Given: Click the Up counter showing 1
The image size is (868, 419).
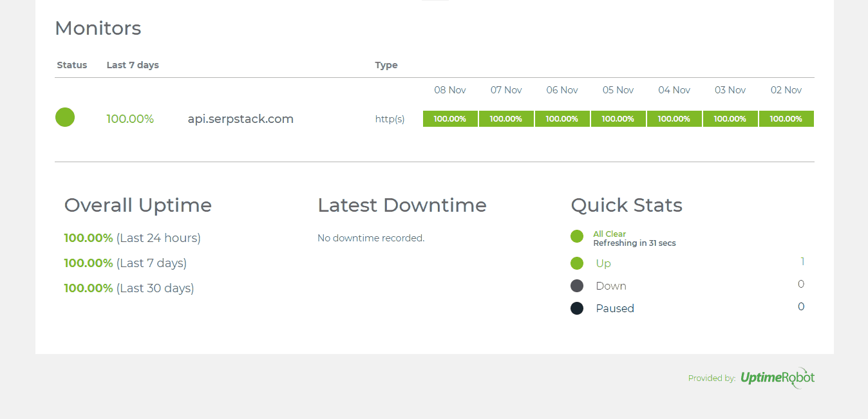Looking at the screenshot, I should (x=802, y=261).
